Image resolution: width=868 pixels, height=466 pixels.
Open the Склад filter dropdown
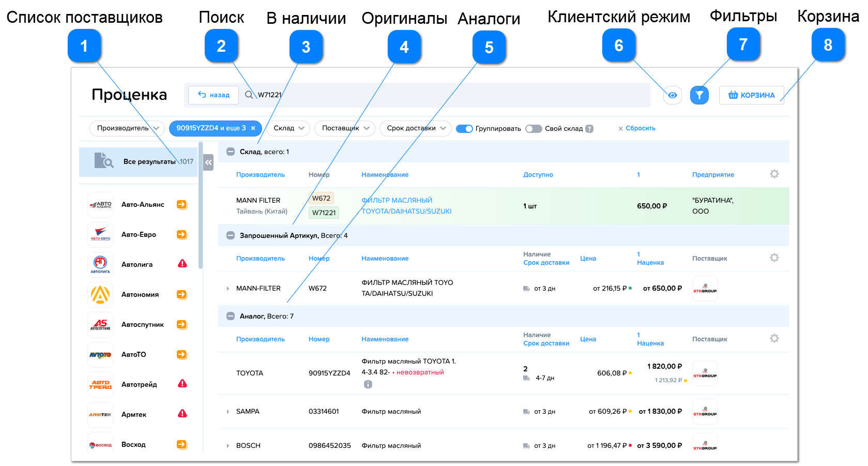pyautogui.click(x=288, y=128)
